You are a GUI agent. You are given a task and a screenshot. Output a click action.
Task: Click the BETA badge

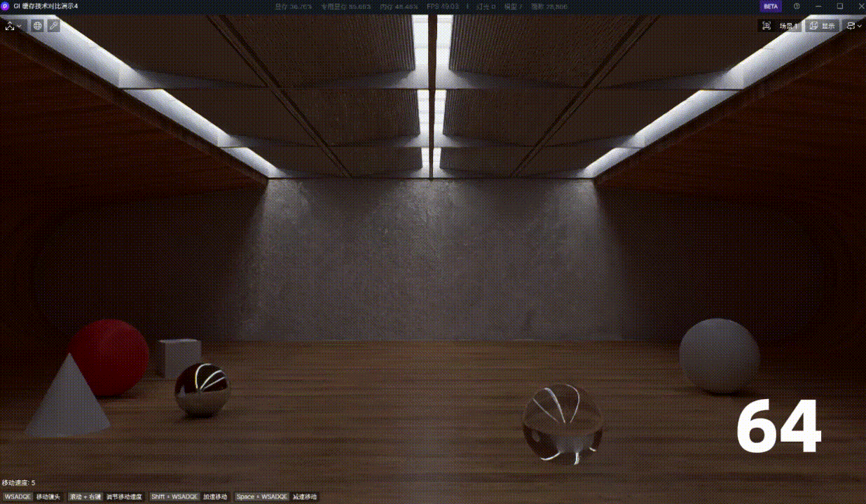(771, 6)
